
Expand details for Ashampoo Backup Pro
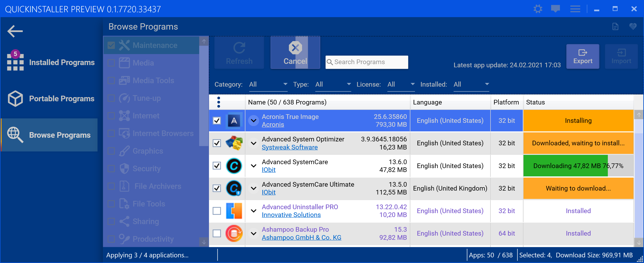coord(253,233)
